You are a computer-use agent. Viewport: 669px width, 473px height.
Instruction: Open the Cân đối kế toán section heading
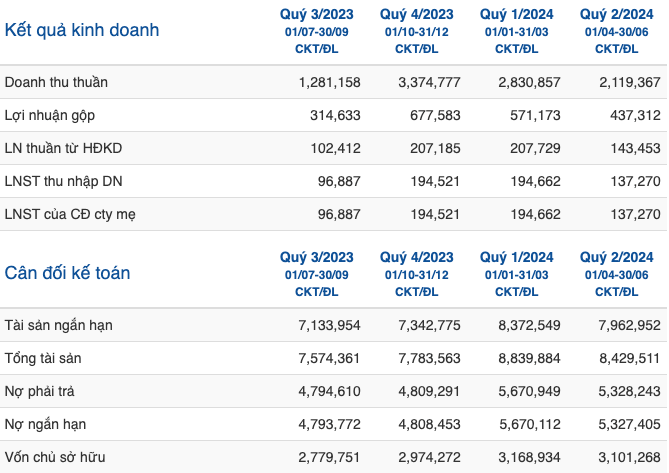67,273
